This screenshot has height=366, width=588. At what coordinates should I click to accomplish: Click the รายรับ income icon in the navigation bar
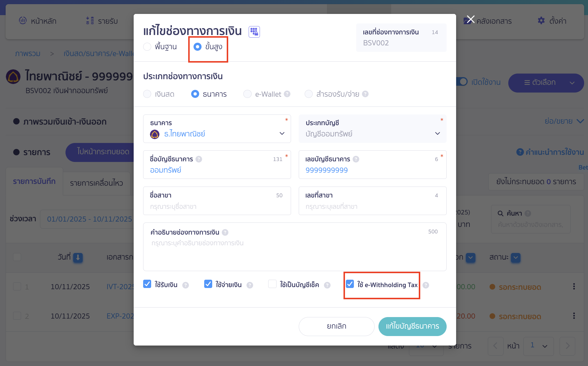89,21
